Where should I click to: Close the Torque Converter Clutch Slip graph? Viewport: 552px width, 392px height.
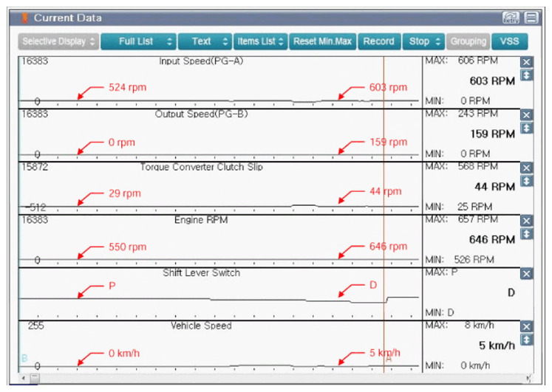point(526,168)
